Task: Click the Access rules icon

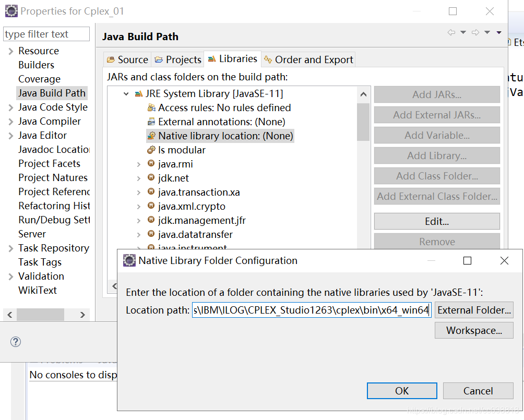Action: click(x=151, y=107)
